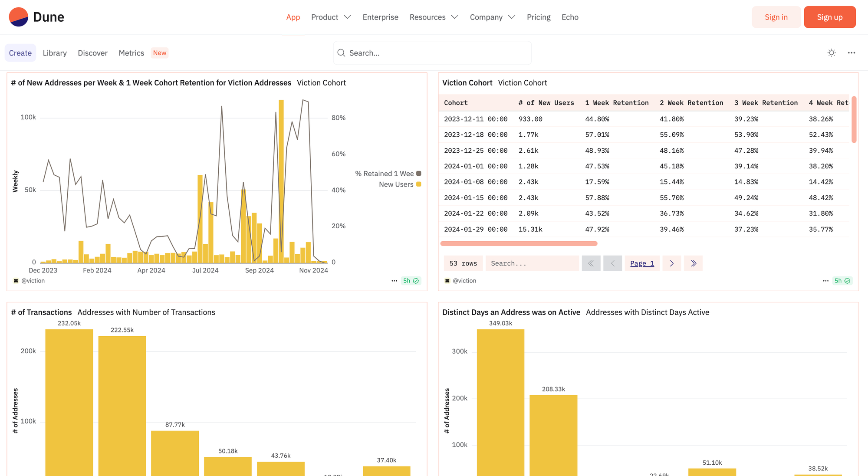Open Viction Cohort table ellipsis menu
The width and height of the screenshot is (868, 476).
[x=825, y=281]
